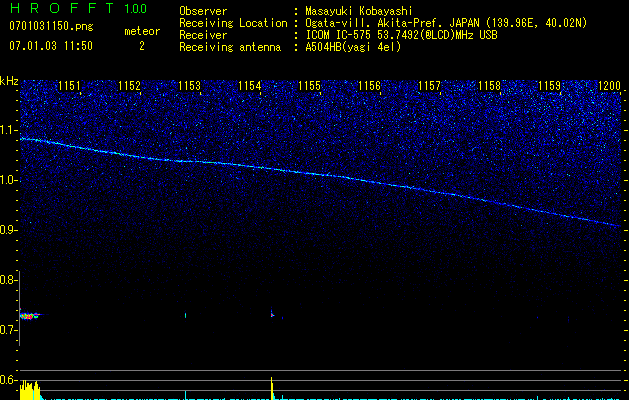Screen dimensions: 629x400
Task: Select the filename 0701031150.png
Action: (51, 26)
